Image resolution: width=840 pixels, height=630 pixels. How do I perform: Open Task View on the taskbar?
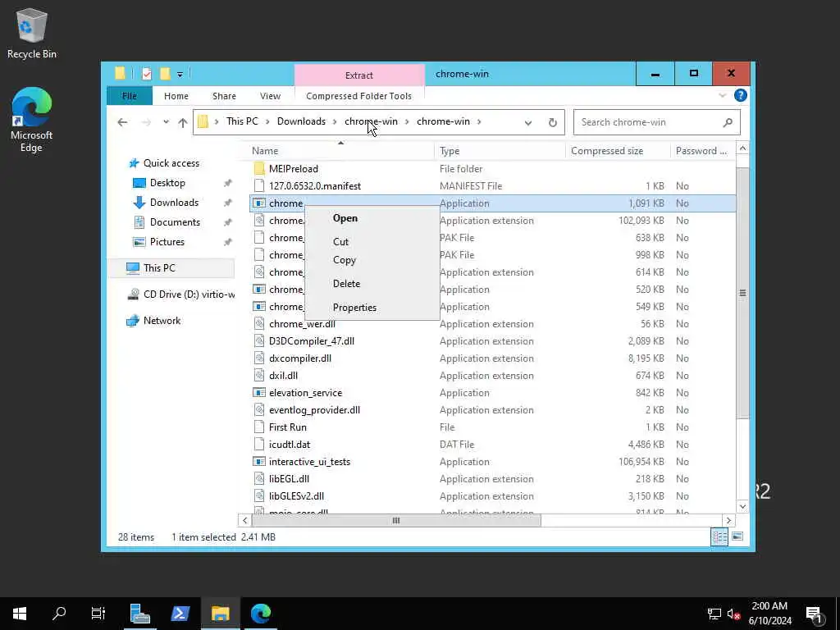pyautogui.click(x=98, y=614)
